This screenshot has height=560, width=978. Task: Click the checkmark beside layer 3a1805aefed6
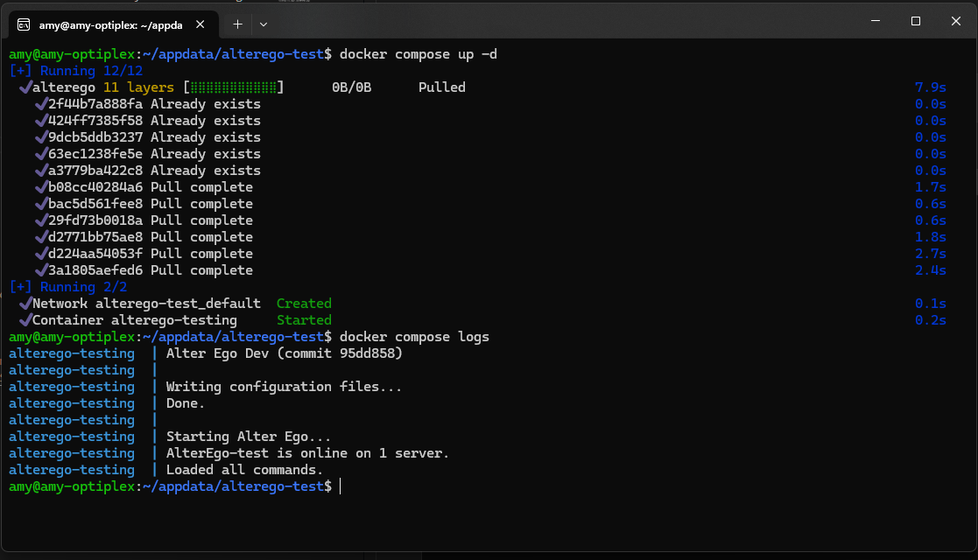(40, 270)
